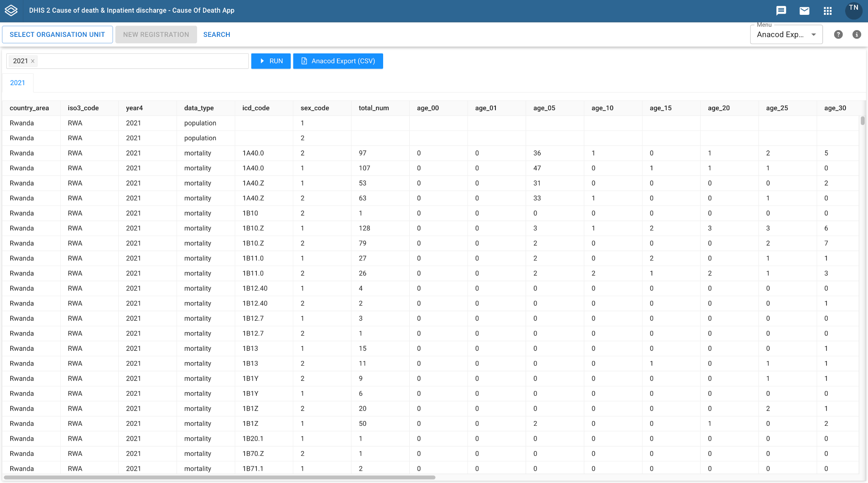The height and width of the screenshot is (483, 868).
Task: Open the DHIS2 home logo icon
Action: (x=11, y=11)
